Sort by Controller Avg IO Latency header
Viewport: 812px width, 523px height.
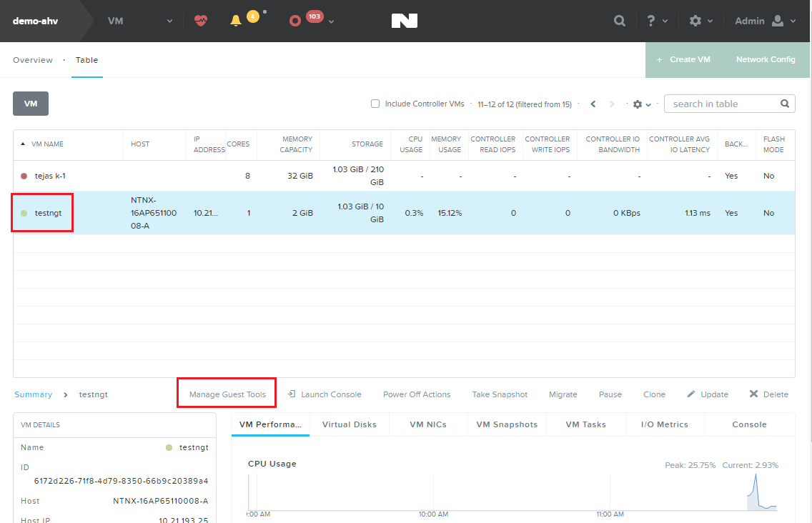(x=680, y=144)
